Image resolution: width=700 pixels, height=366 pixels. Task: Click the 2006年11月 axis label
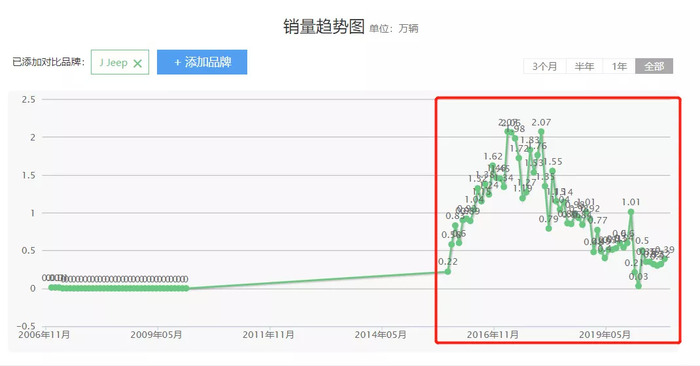[44, 335]
